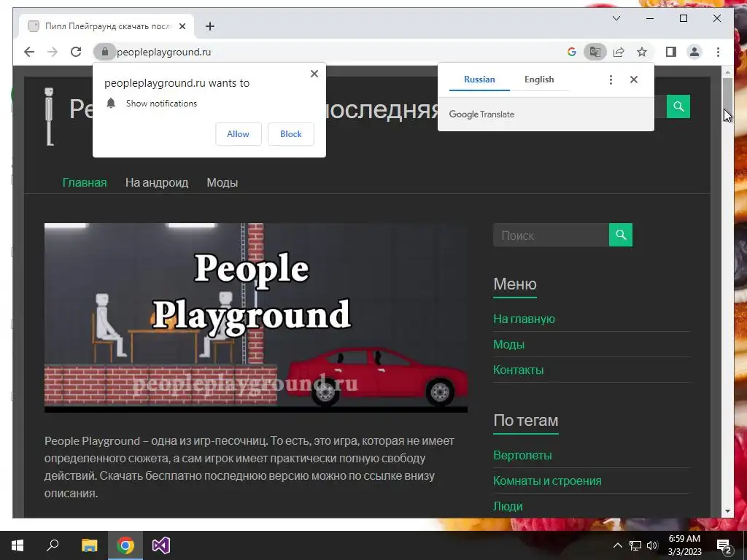This screenshot has width=747, height=560.
Task: Allow notifications for peopleplayground.ru
Action: (x=239, y=134)
